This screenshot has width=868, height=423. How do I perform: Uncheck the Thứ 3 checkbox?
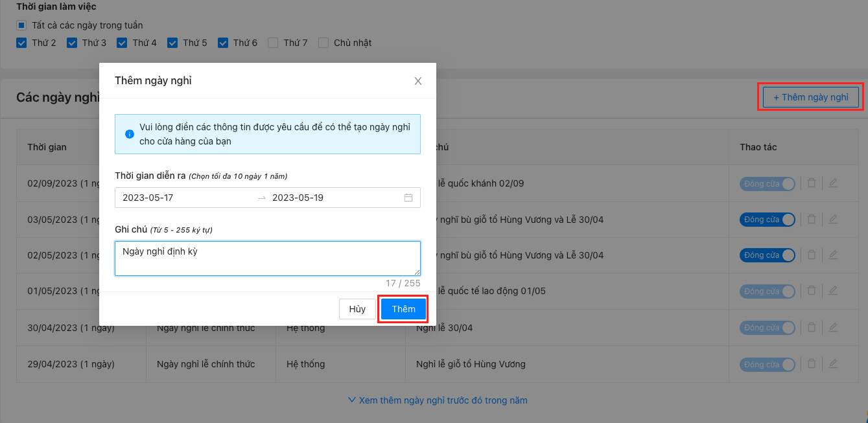tap(72, 43)
